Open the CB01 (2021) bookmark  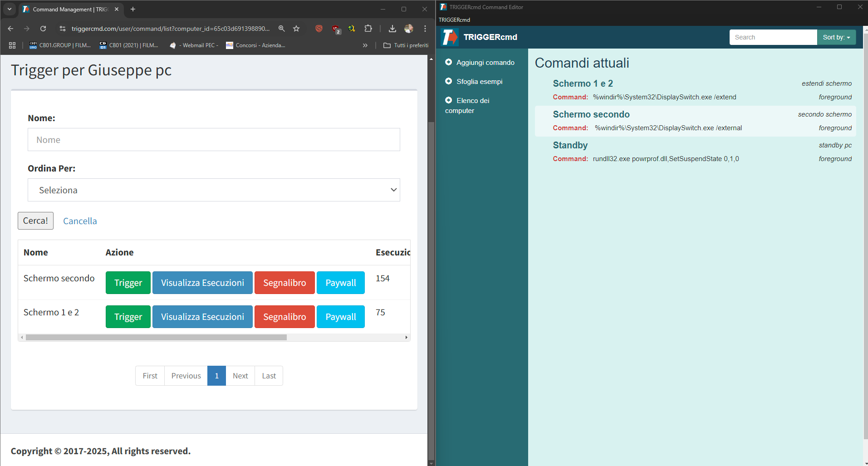(x=129, y=45)
